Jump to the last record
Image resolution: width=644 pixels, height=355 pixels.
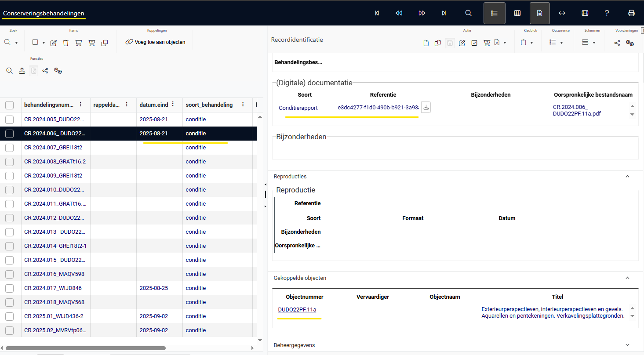(444, 13)
